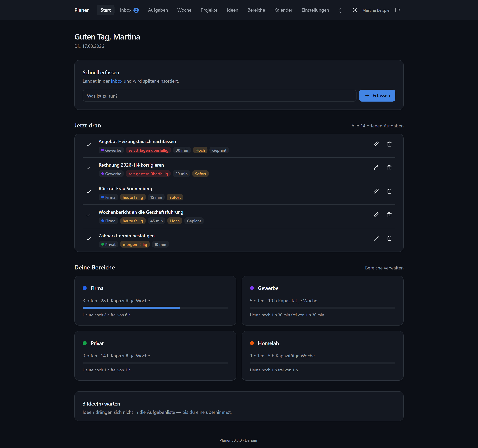The width and height of the screenshot is (478, 448).
Task: Edit Rechnung 2026-114 korrigieren with pencil icon
Action: (x=376, y=168)
